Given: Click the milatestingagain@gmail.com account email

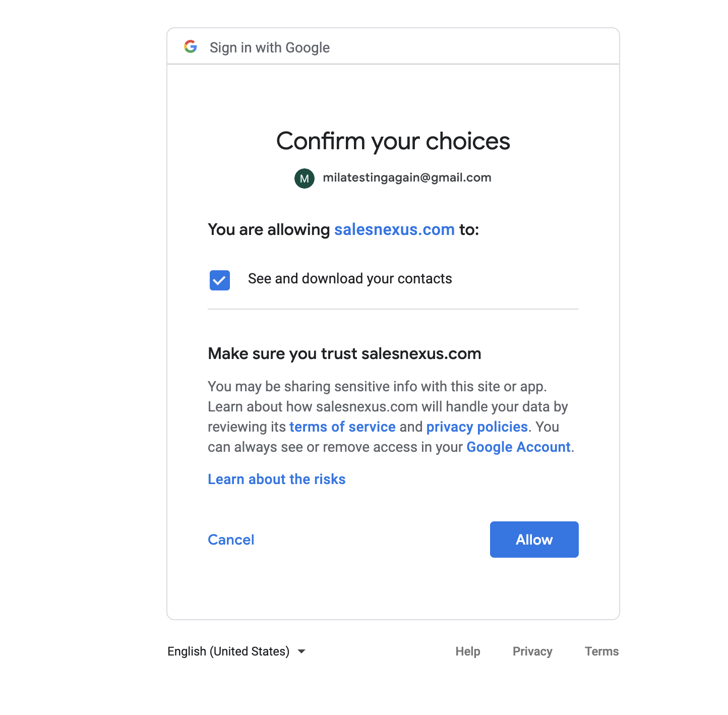Looking at the screenshot, I should tap(407, 177).
